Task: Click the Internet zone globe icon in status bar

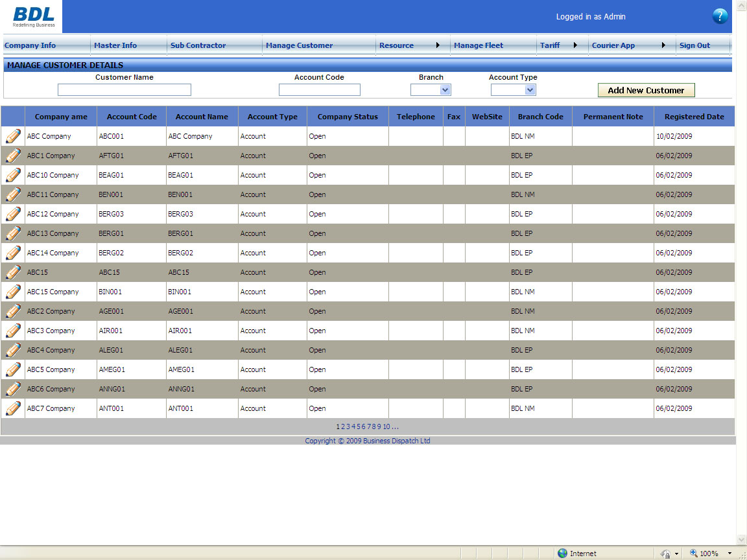Action: (x=562, y=553)
